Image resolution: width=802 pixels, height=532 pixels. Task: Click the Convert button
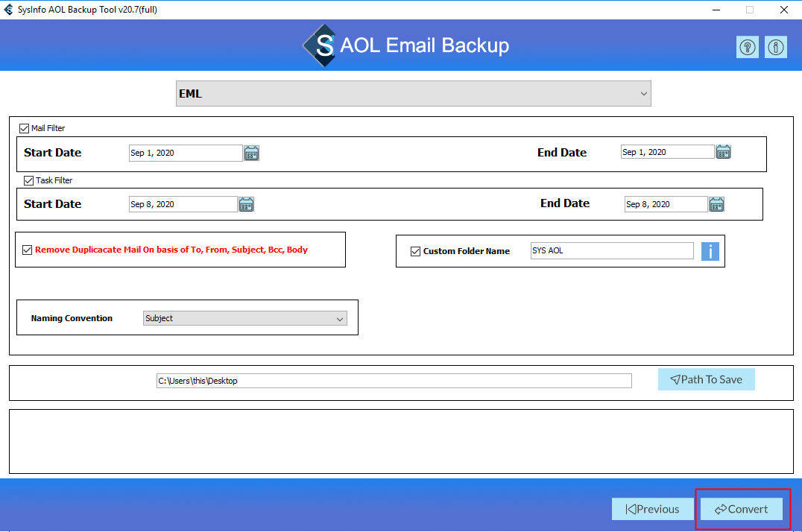pyautogui.click(x=742, y=509)
